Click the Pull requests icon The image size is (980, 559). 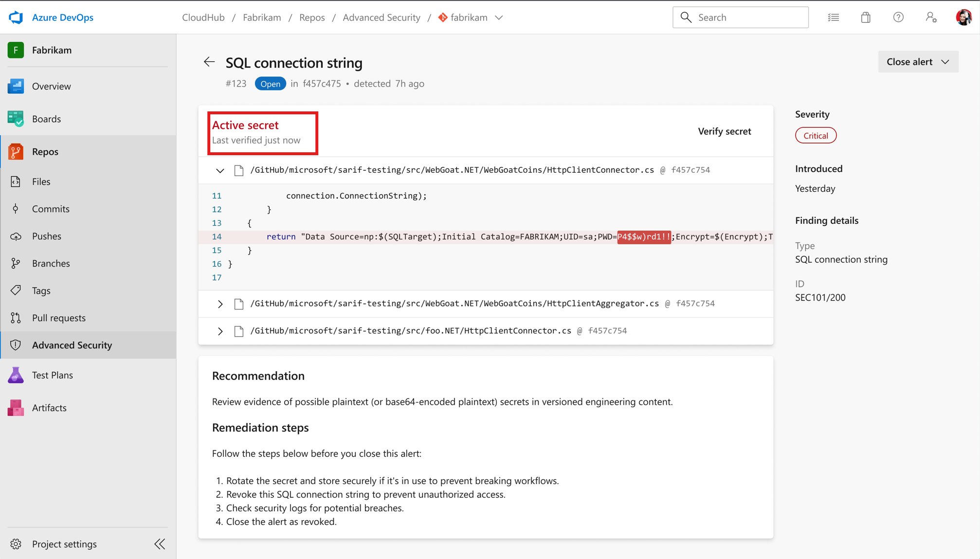click(x=16, y=318)
